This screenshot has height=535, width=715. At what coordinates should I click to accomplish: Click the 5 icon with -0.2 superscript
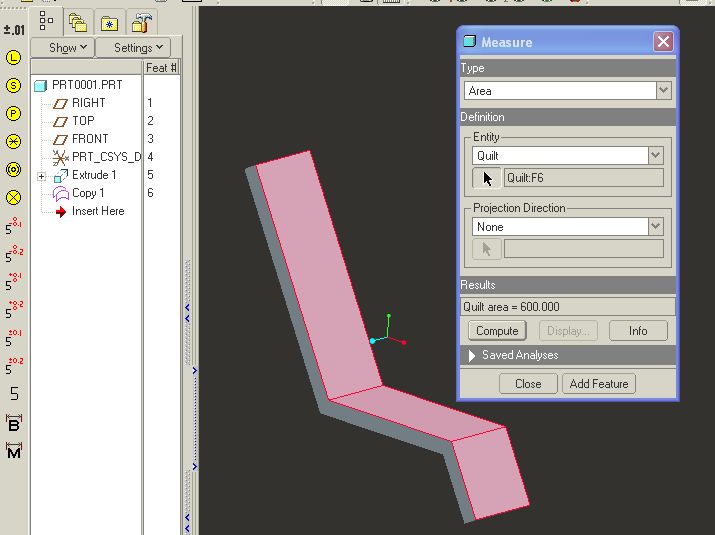[14, 254]
